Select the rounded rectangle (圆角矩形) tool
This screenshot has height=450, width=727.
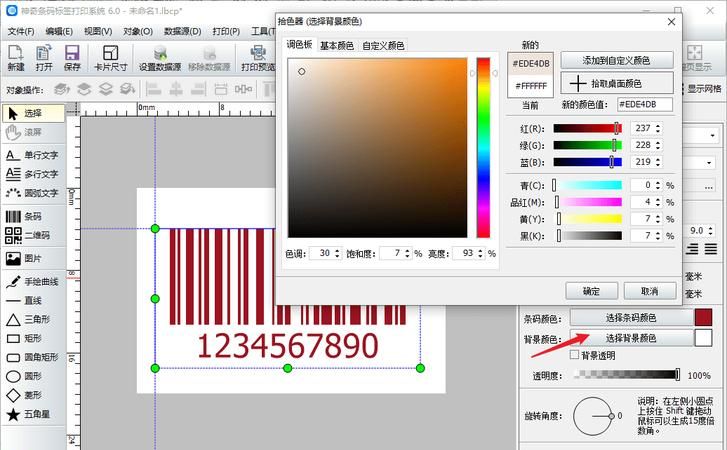tap(33, 357)
